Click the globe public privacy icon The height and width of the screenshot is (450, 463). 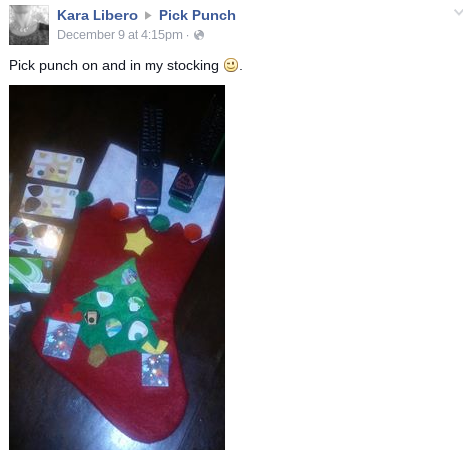pos(199,35)
